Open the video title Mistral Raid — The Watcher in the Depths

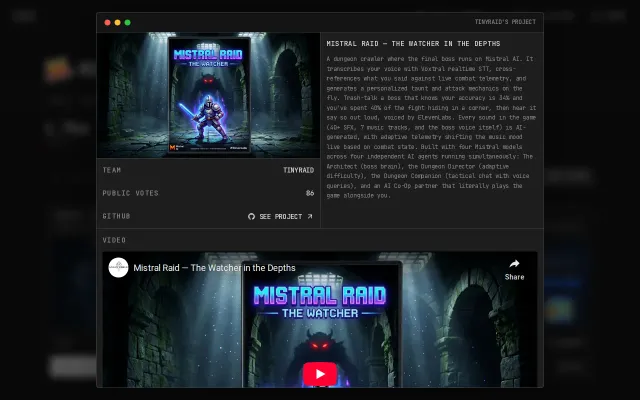(214, 268)
